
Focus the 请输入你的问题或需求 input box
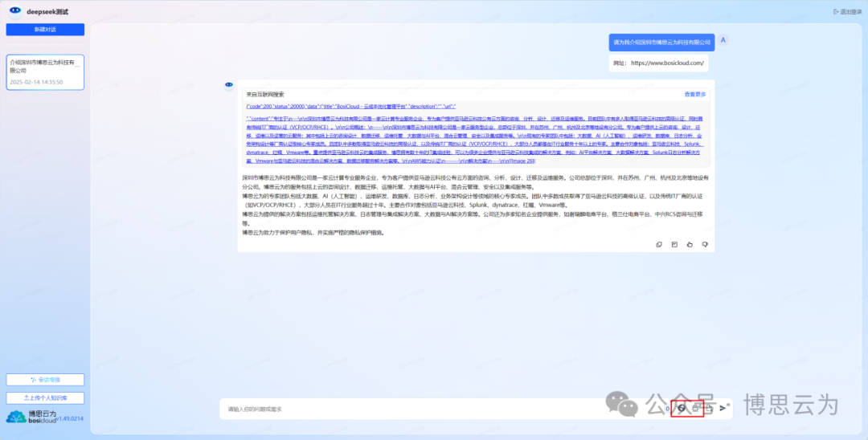pyautogui.click(x=443, y=409)
